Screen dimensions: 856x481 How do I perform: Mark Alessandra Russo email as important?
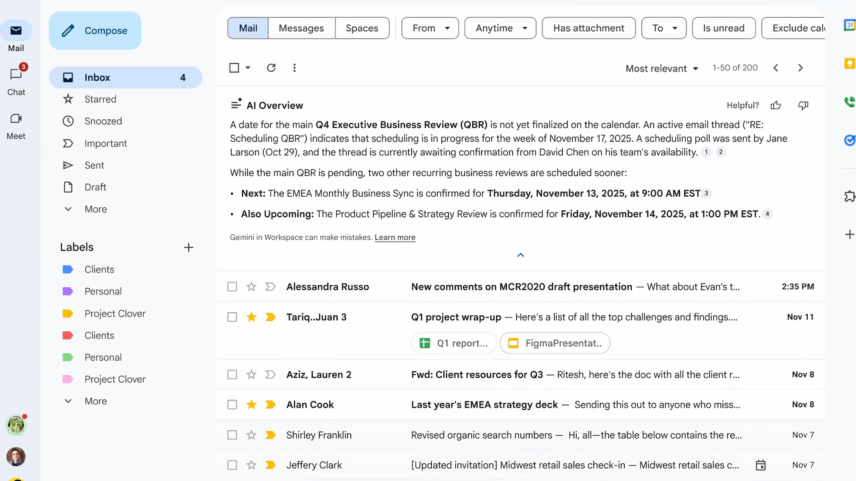tap(270, 287)
